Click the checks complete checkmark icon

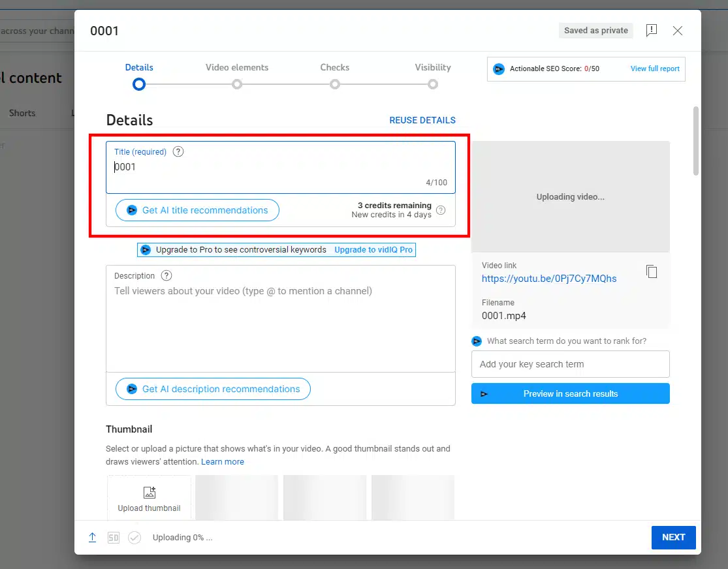[135, 538]
